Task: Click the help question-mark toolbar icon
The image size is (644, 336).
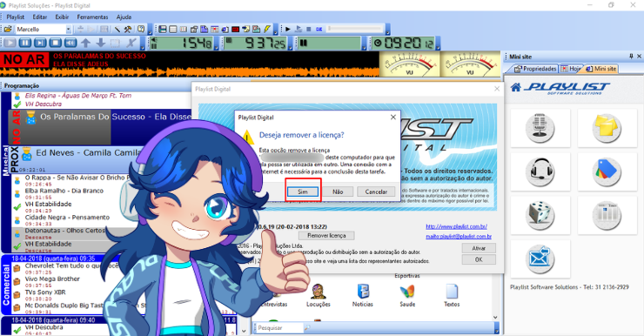Action: click(x=141, y=30)
